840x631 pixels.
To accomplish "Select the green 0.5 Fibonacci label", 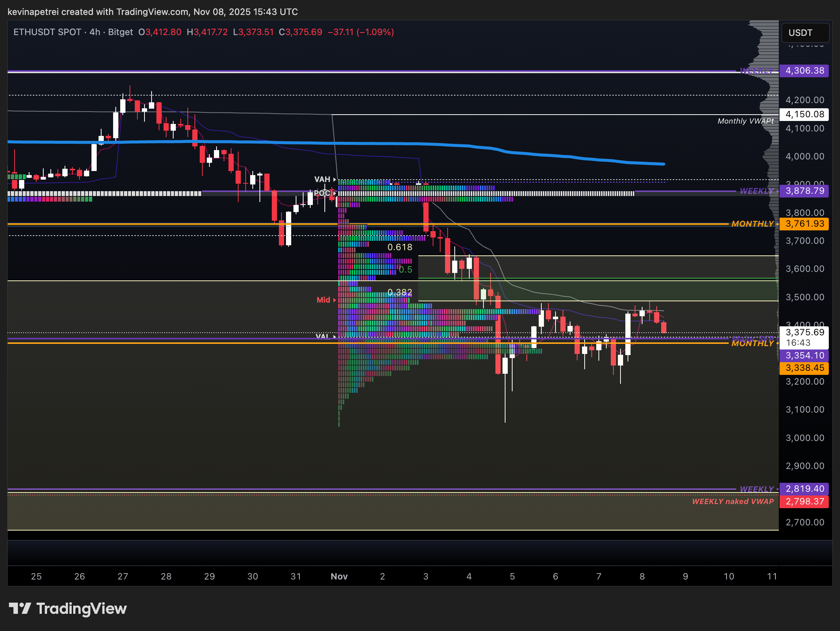I will pyautogui.click(x=405, y=270).
